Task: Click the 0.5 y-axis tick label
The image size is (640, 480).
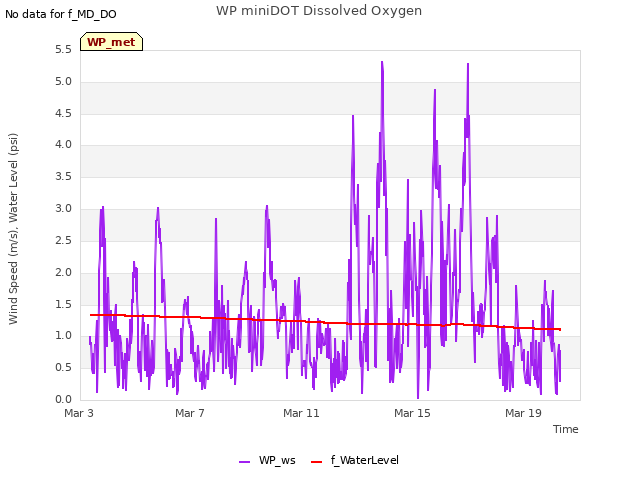Action: [63, 367]
